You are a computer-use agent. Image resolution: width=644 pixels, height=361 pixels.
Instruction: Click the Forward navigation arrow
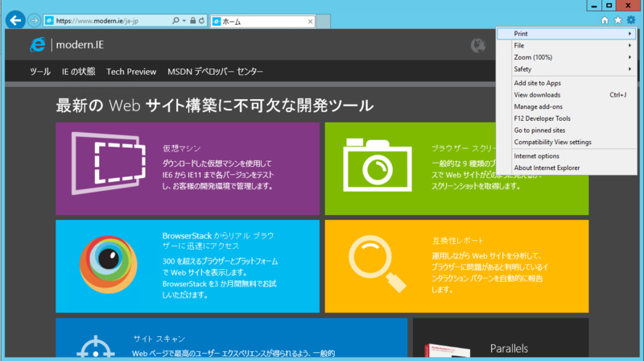coord(35,20)
